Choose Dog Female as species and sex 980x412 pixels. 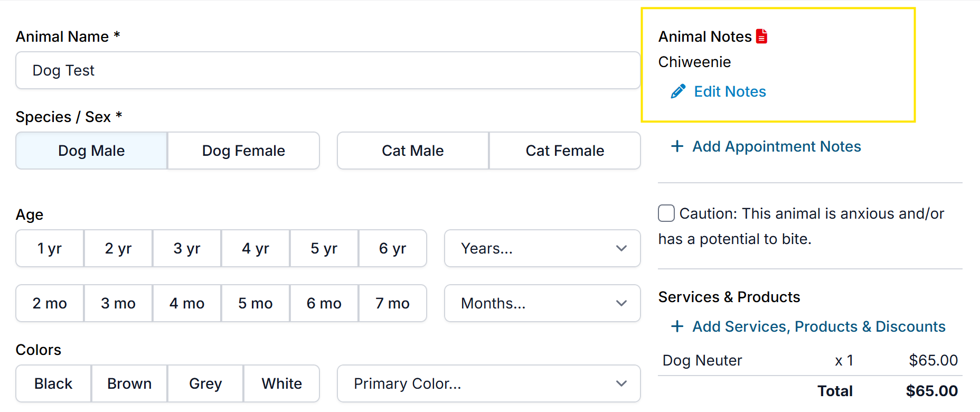[x=243, y=151]
